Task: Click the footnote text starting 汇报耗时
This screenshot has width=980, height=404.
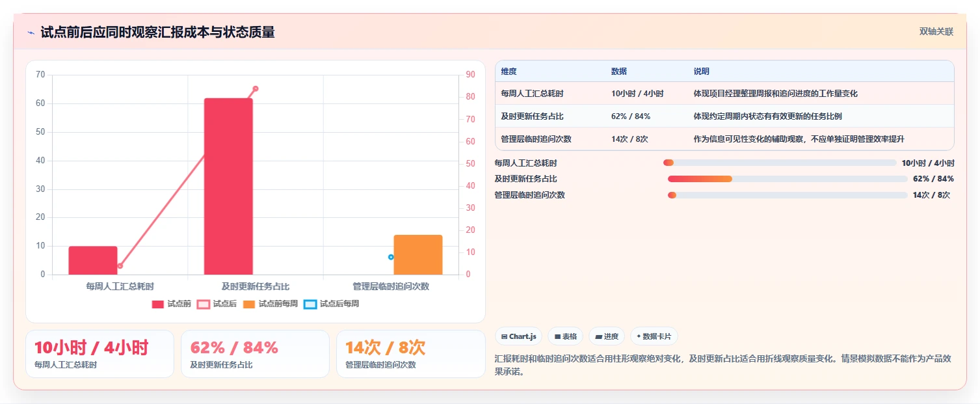Action: (724, 365)
